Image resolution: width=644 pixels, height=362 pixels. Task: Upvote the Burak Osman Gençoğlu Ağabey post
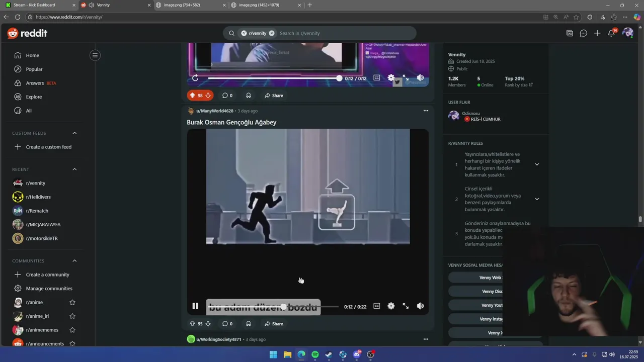tap(192, 324)
